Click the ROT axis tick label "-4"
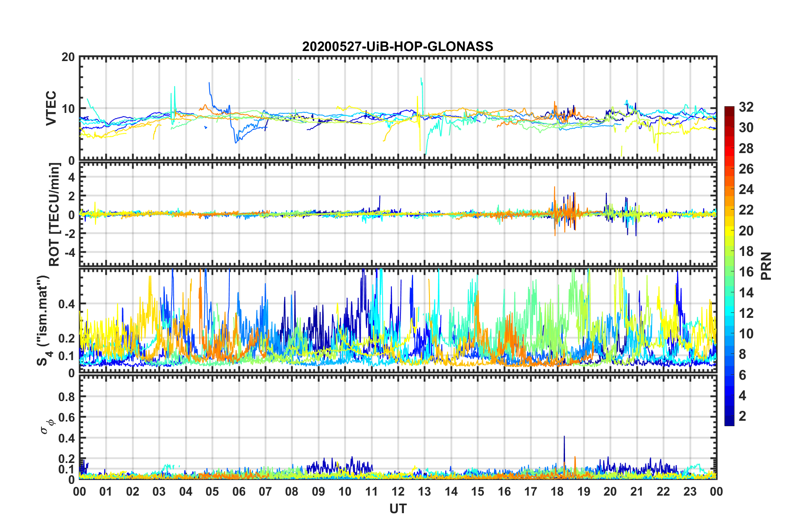 click(70, 252)
